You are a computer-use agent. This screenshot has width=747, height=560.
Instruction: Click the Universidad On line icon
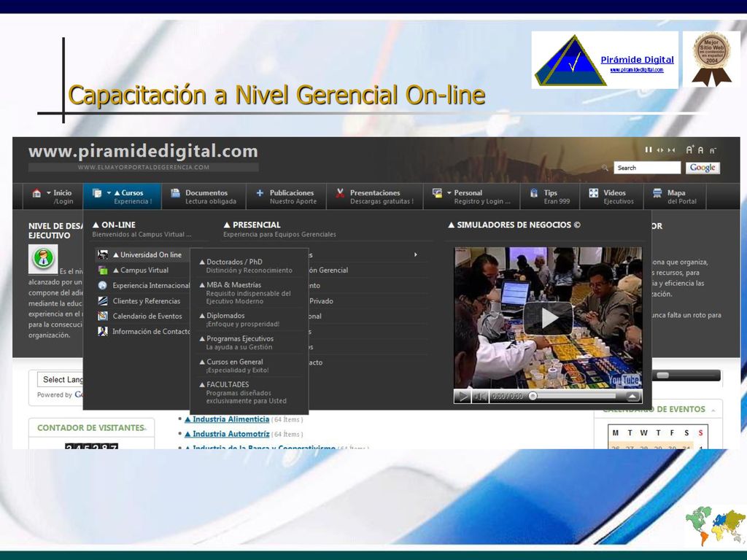pos(102,254)
